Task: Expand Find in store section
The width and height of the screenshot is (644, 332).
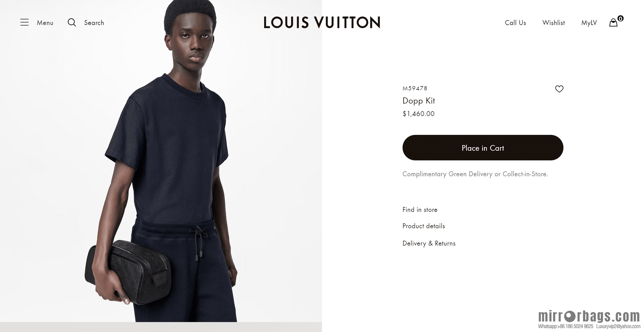Action: tap(420, 210)
